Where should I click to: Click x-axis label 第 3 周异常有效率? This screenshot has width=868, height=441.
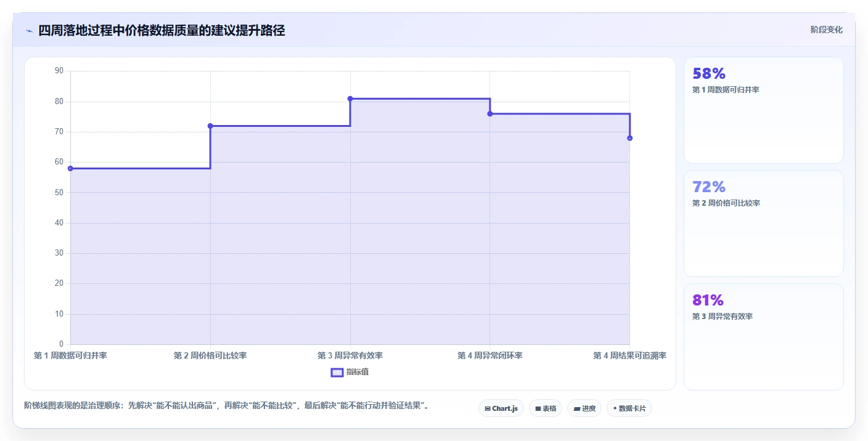[x=350, y=356]
